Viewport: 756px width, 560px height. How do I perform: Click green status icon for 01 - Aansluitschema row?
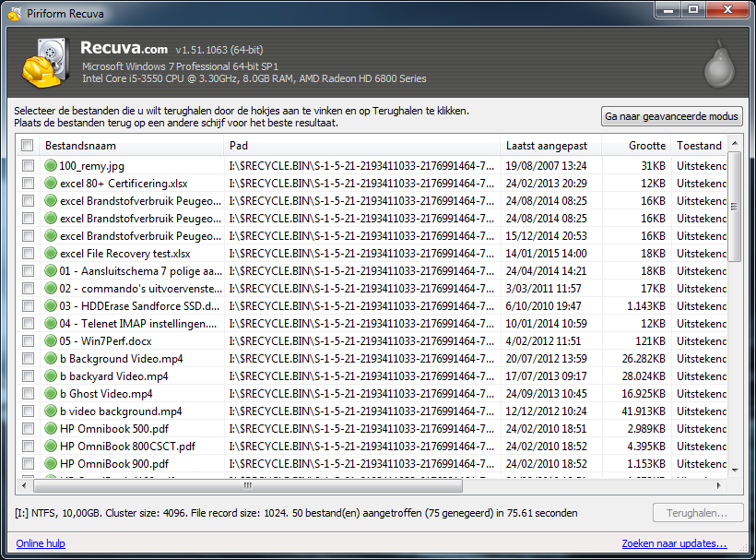51,270
